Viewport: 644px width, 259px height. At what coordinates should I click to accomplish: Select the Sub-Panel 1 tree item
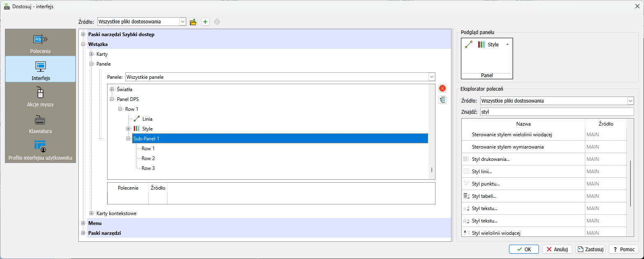(280, 139)
